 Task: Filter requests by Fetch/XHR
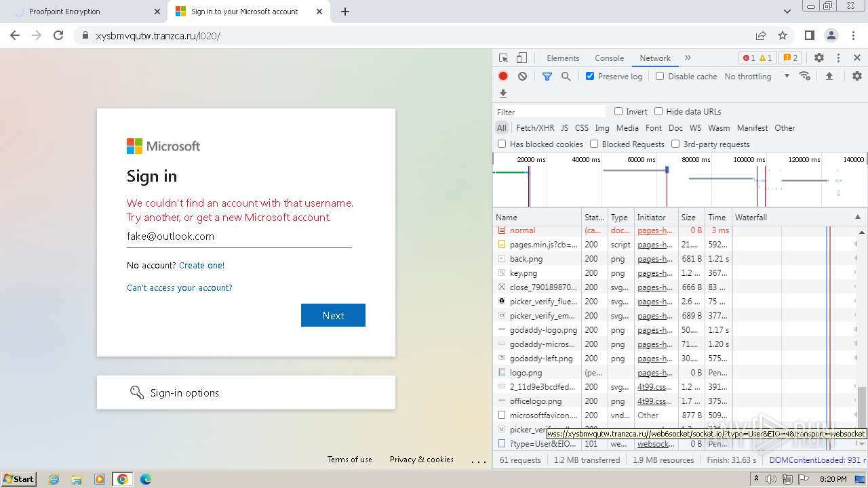[535, 127]
